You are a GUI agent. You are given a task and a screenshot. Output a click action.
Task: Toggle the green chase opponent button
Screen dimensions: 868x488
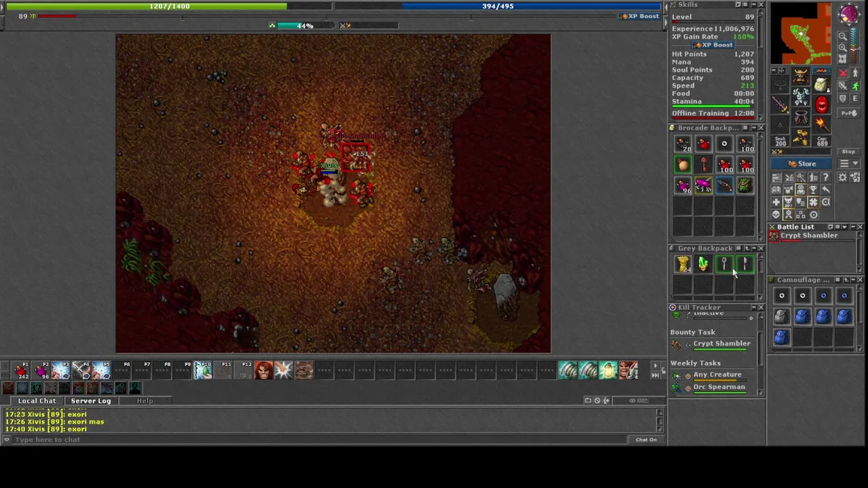(x=855, y=85)
